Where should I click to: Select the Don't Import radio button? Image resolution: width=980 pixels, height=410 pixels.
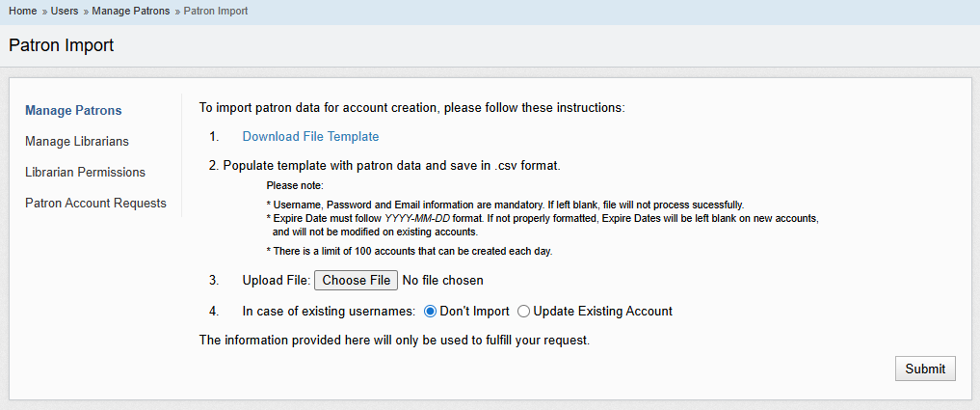(430, 311)
